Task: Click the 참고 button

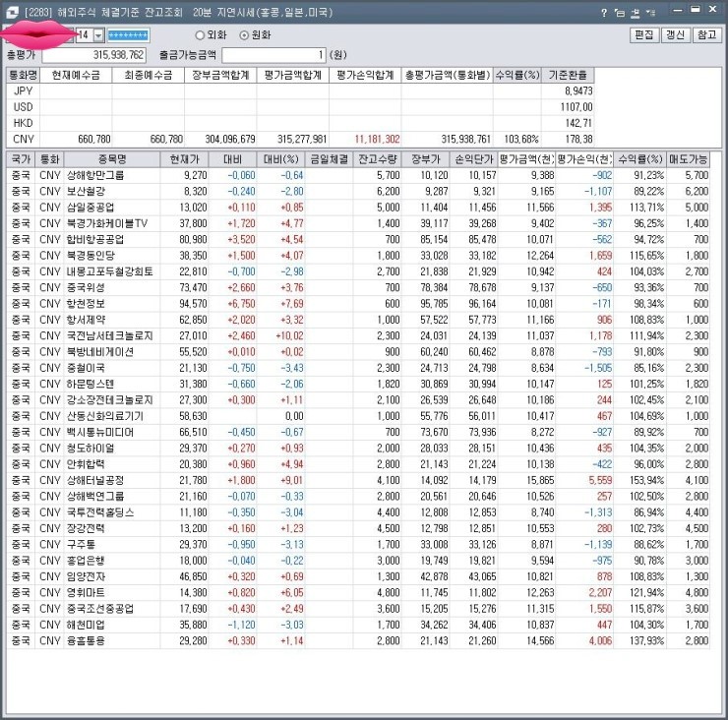Action: [706, 34]
